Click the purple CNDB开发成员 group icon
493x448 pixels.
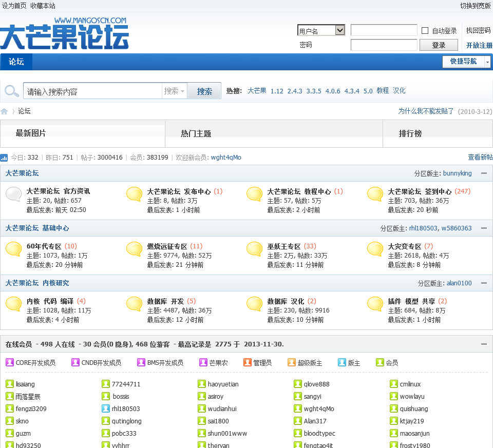point(75,362)
